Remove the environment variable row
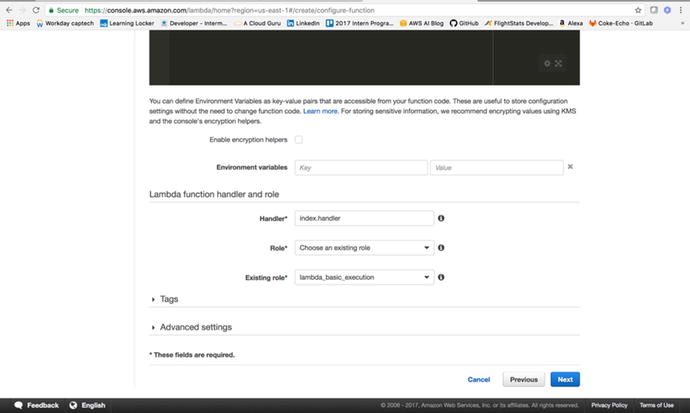The width and height of the screenshot is (690, 413). point(570,167)
